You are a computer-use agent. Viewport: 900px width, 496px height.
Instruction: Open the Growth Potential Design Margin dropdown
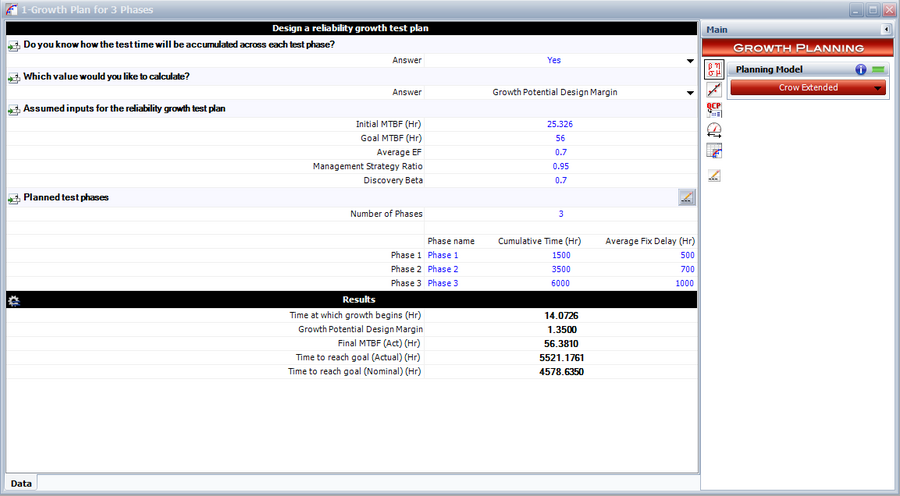pos(689,92)
